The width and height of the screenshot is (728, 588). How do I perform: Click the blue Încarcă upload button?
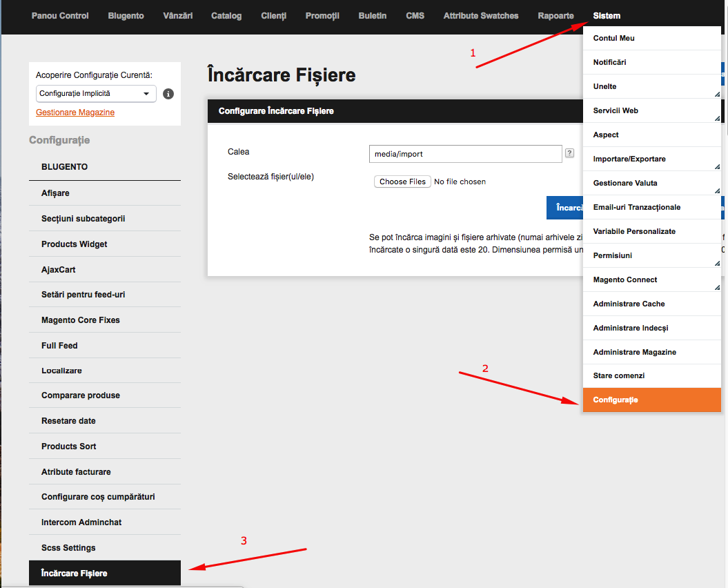[x=565, y=208]
